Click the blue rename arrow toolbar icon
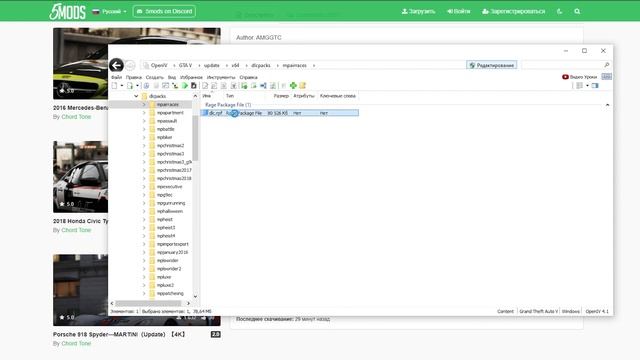The image size is (640, 360). point(263,85)
